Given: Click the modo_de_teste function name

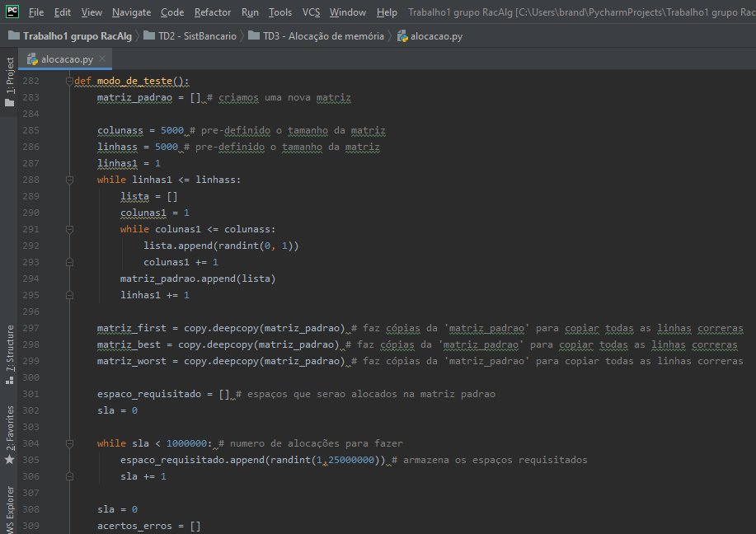Looking at the screenshot, I should pyautogui.click(x=134, y=81).
